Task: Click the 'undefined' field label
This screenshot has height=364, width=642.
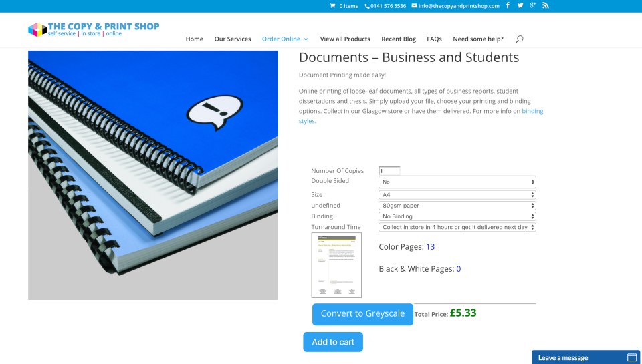Action: 326,206
